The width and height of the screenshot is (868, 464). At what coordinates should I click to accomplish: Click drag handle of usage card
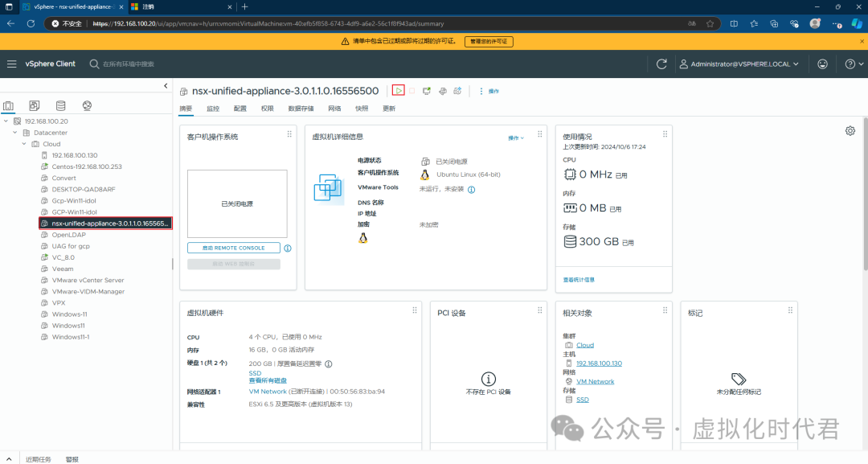point(665,134)
